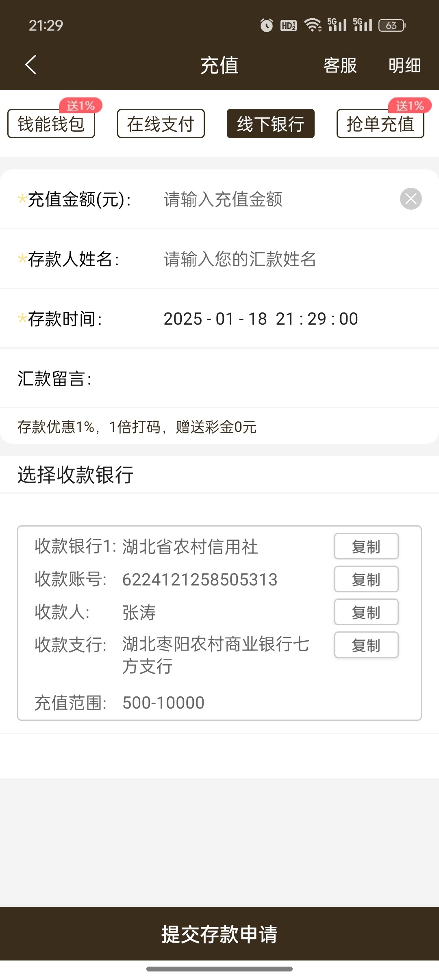
Task: Open 客服 customer service
Action: 340,65
